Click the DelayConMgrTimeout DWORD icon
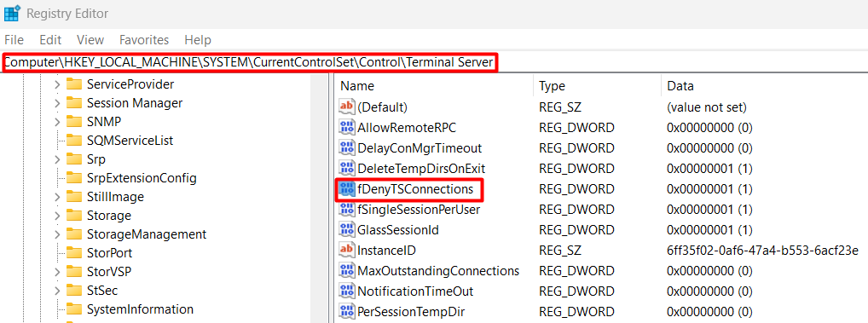Viewport: 868px width, 323px height. [x=346, y=148]
